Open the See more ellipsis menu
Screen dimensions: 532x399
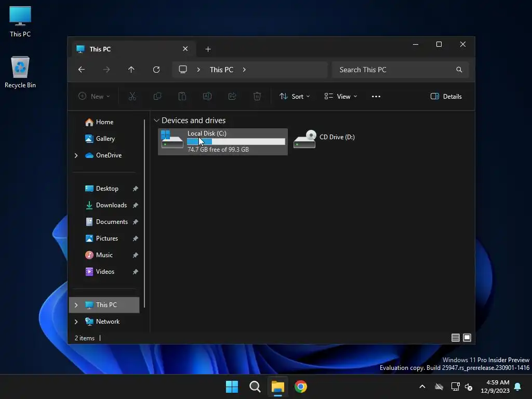pyautogui.click(x=376, y=96)
